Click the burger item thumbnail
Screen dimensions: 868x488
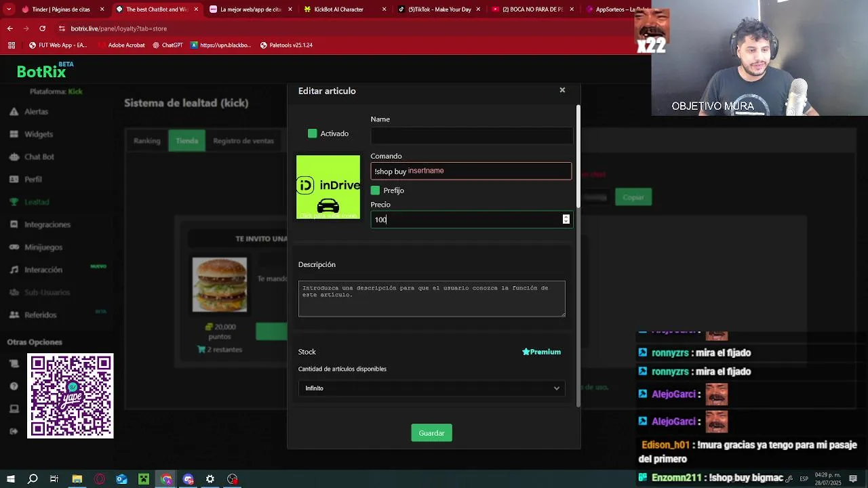220,285
